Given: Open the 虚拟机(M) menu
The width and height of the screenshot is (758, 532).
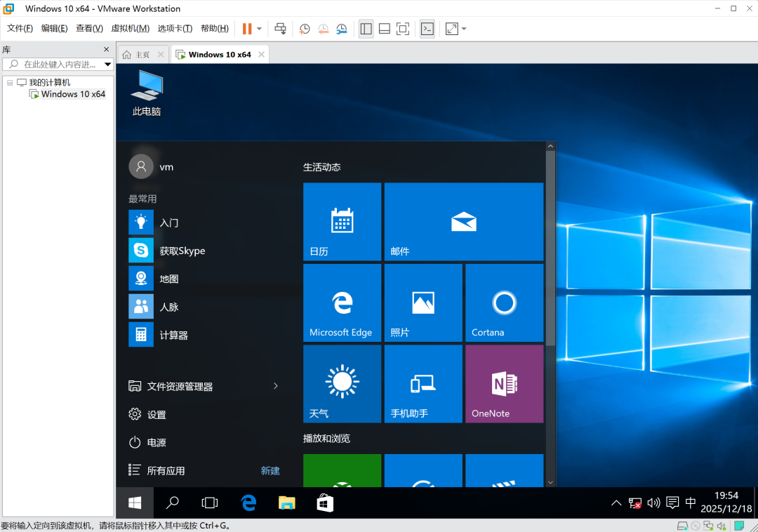Looking at the screenshot, I should pyautogui.click(x=130, y=28).
